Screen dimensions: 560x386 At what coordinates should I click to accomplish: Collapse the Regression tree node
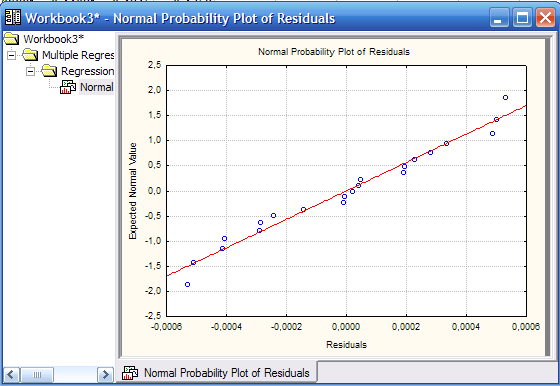[x=31, y=71]
